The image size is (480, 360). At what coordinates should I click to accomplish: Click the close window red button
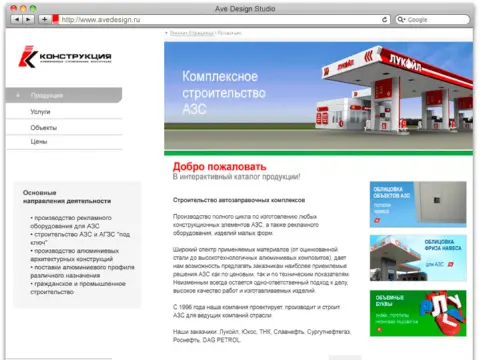click(x=13, y=9)
